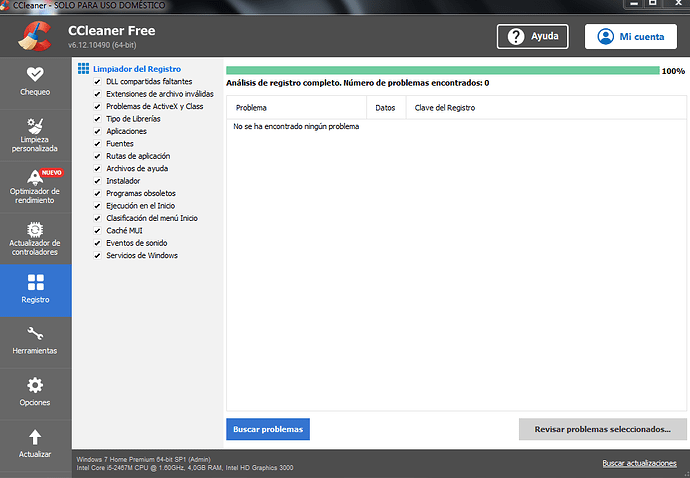Viewport: 690px width, 478px height.
Task: Click the analysis complete status message
Action: pyautogui.click(x=358, y=83)
